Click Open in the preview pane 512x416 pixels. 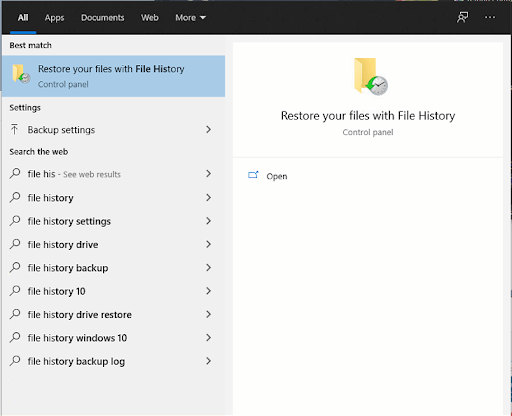277,176
